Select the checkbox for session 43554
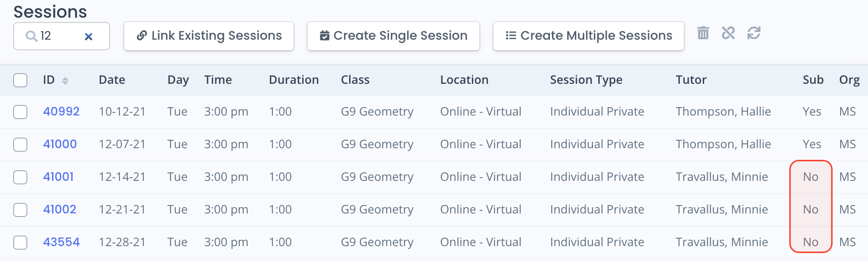The height and width of the screenshot is (262, 868). pos(20,243)
